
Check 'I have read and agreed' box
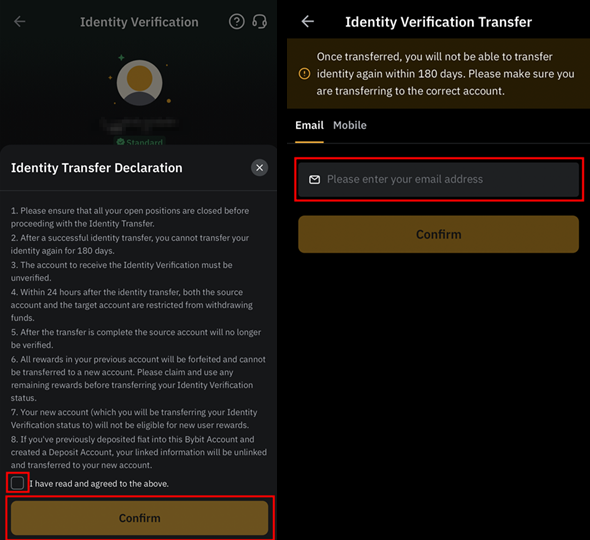pos(18,483)
